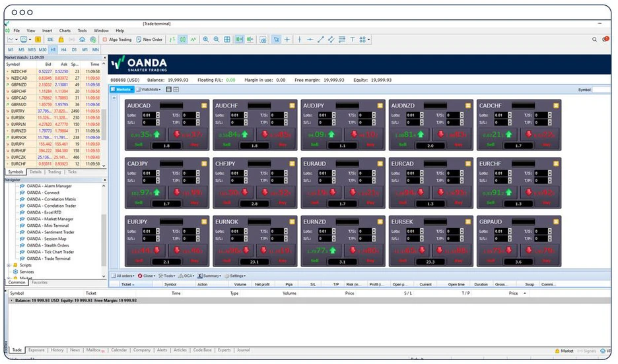Image resolution: width=618 pixels, height=364 pixels.
Task: Select the equidistant channel tool
Action: point(331,40)
